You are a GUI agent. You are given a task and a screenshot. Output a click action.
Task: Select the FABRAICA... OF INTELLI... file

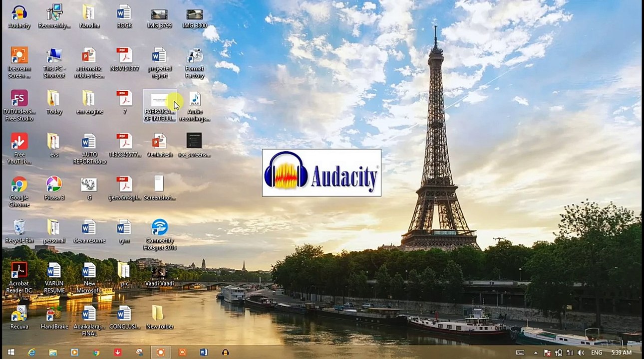tap(159, 106)
